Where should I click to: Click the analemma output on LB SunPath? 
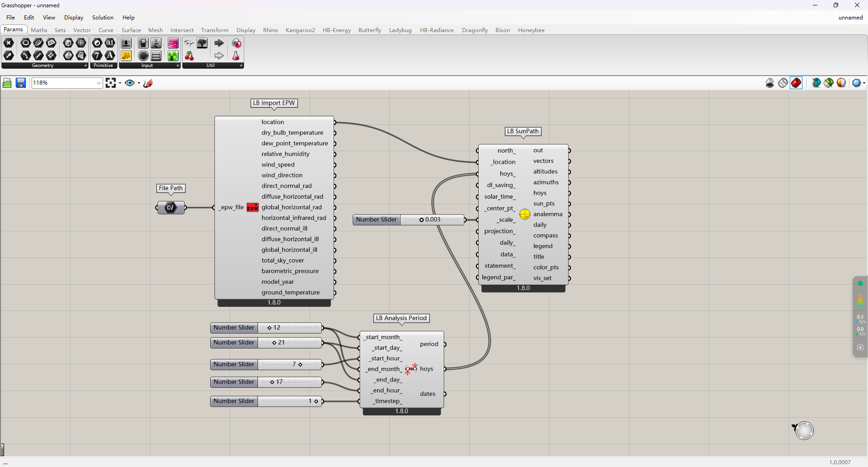pos(547,214)
